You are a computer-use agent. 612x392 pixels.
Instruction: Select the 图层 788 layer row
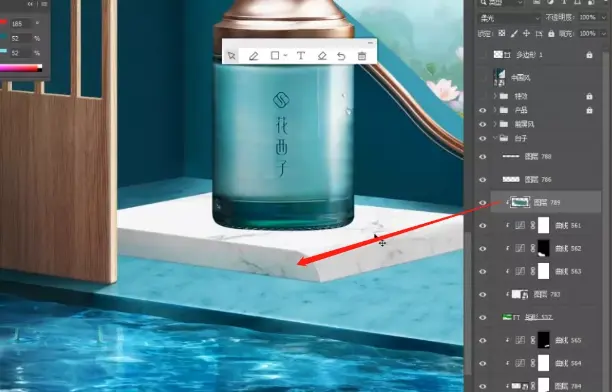pyautogui.click(x=546, y=157)
